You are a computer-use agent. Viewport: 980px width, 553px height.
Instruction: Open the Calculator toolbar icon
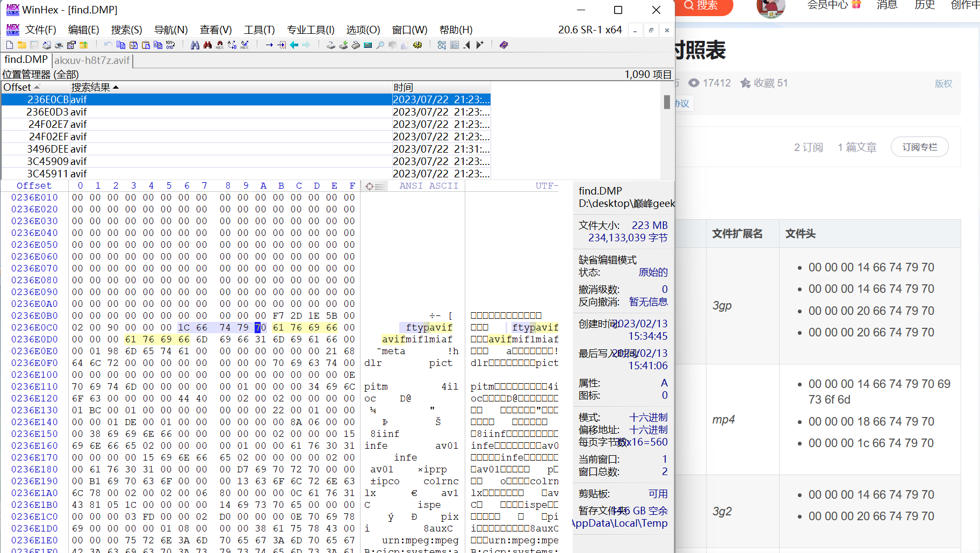pyautogui.click(x=368, y=45)
